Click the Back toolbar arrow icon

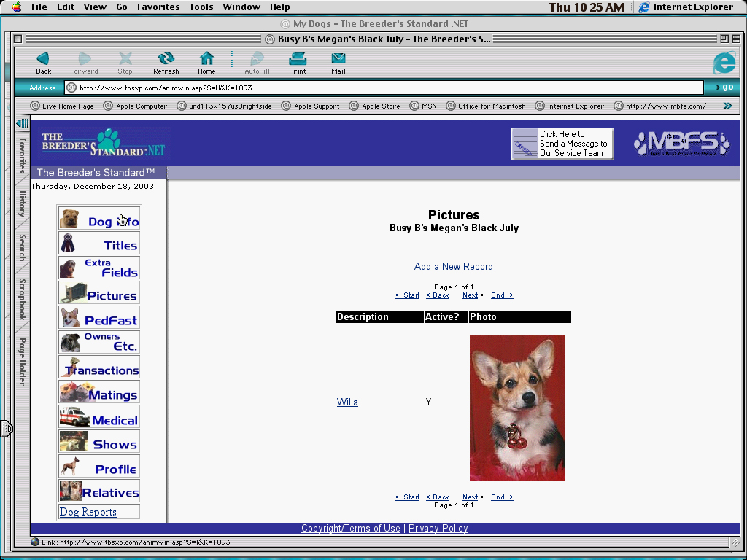[43, 59]
